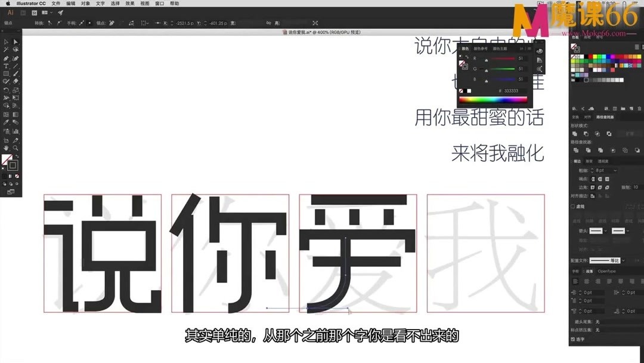Click the 扩展 button in Pathfinder panel
This screenshot has height=363, width=644.
coord(630,134)
